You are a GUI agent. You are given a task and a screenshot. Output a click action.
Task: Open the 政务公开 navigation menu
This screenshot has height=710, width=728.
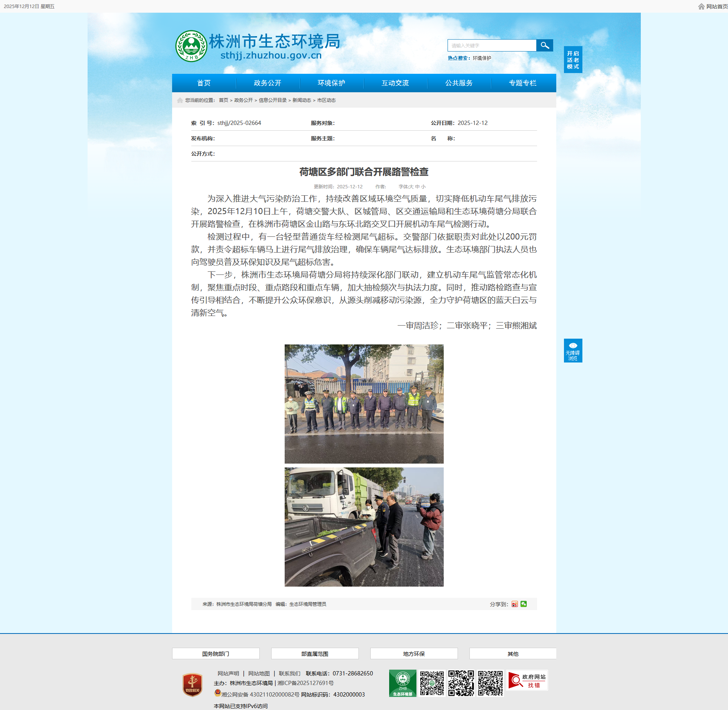click(x=267, y=83)
